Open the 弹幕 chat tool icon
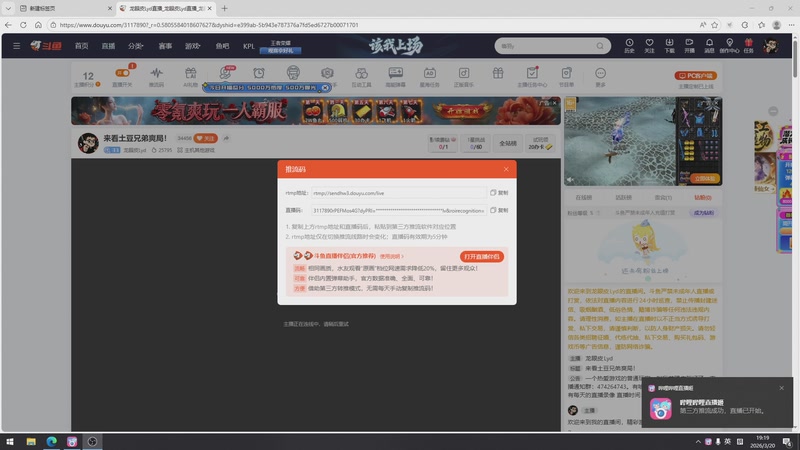This screenshot has width=800, height=450. [395, 77]
